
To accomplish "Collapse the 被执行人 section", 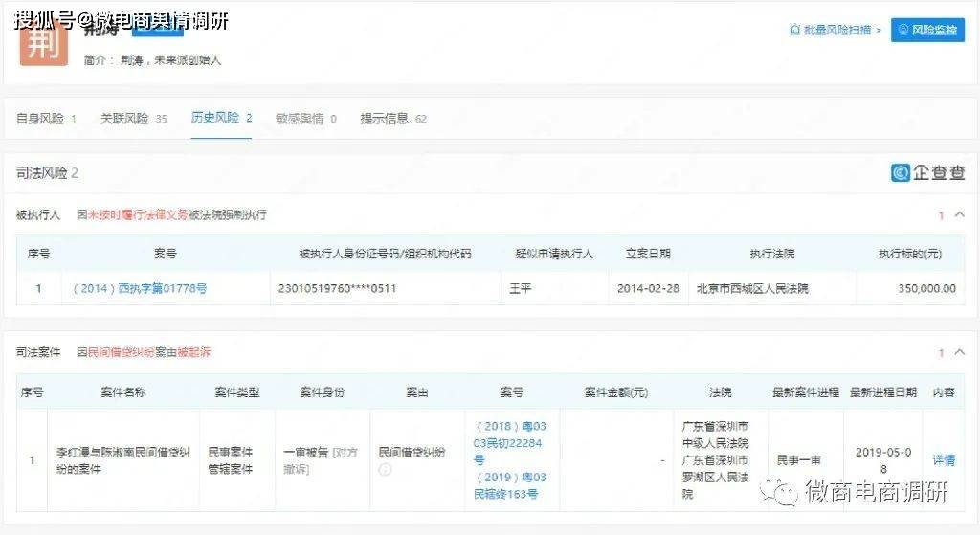I will coord(960,215).
